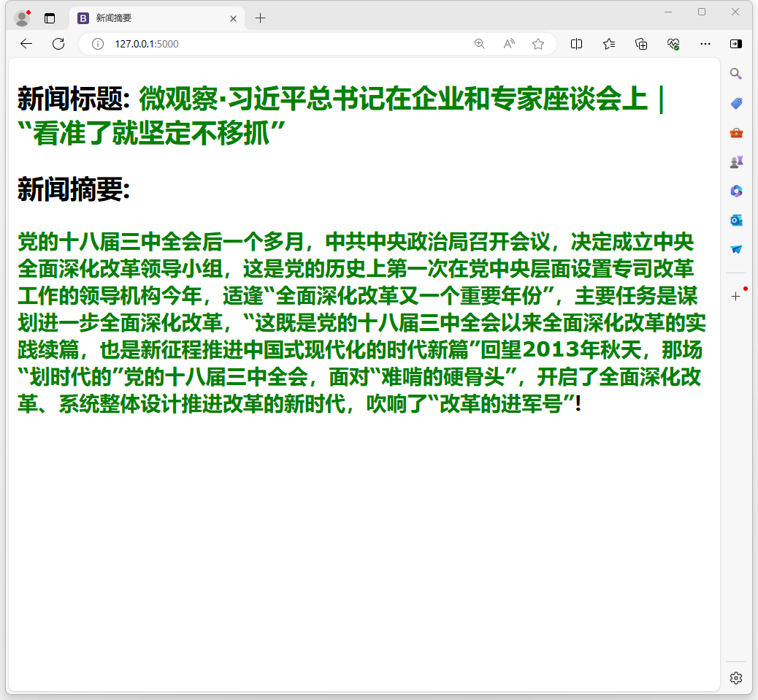Close the 新闻摘要 tab
758x700 pixels.
click(x=233, y=18)
